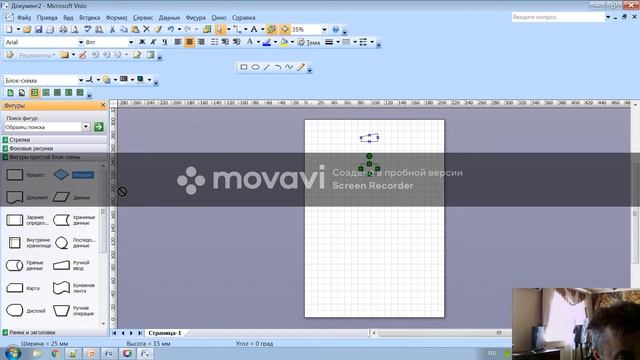Click the Format Painter brush icon
Viewport: 640px width, 360px height.
coord(158,29)
